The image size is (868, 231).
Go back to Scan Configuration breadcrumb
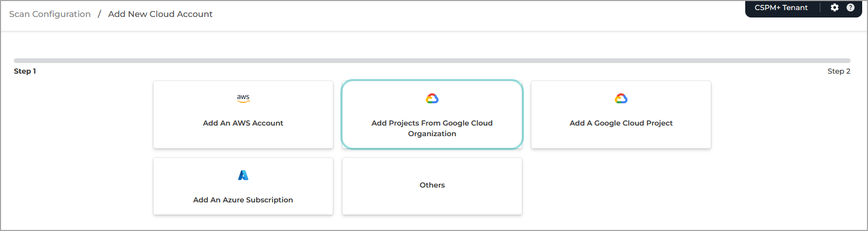tap(50, 14)
